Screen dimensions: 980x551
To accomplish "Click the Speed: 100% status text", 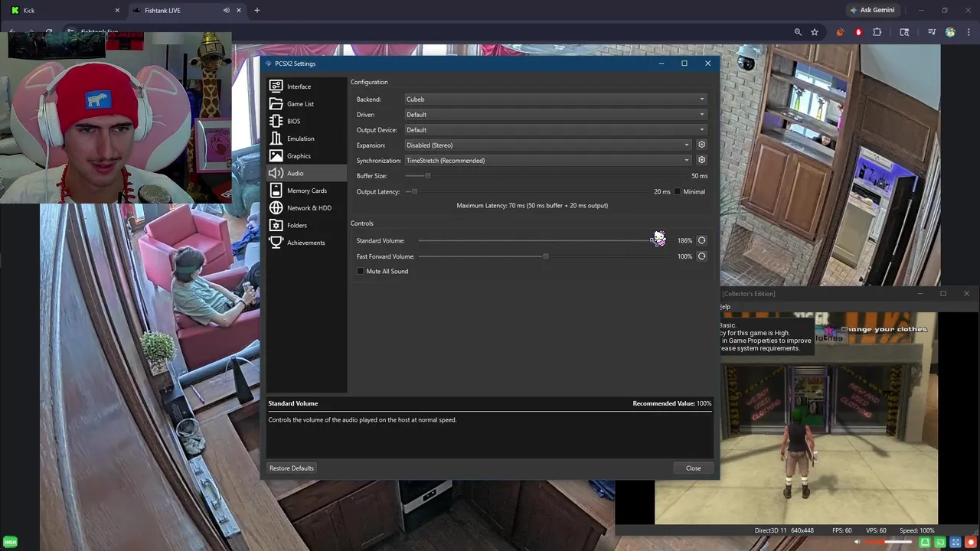I will tap(916, 530).
